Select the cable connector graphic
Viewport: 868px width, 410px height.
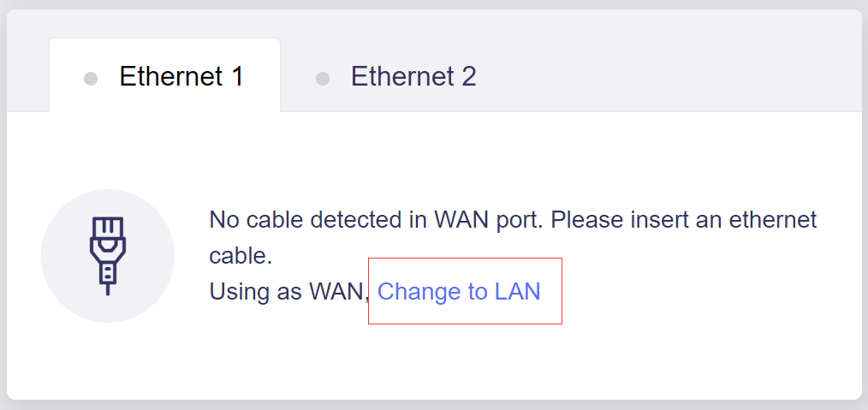coord(107,255)
